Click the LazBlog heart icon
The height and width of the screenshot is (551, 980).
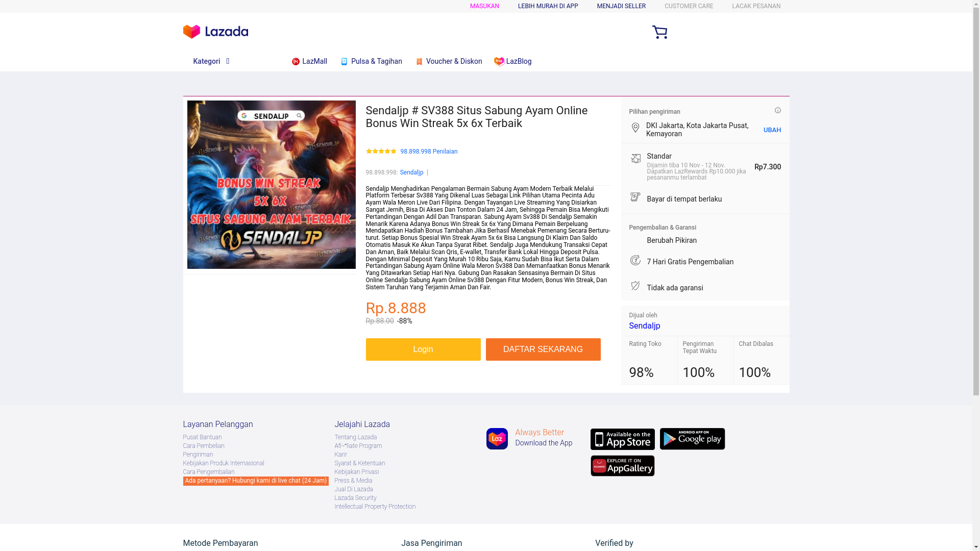coord(499,62)
